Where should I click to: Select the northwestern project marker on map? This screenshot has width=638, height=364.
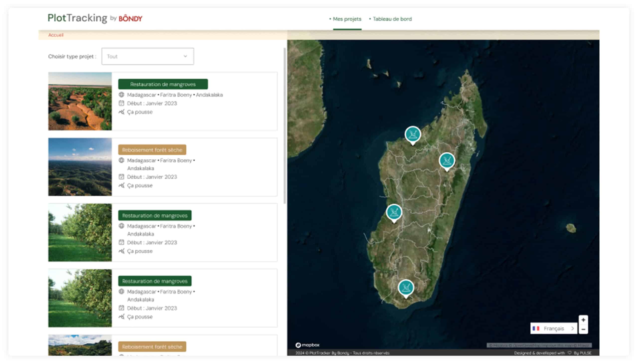pos(413,135)
